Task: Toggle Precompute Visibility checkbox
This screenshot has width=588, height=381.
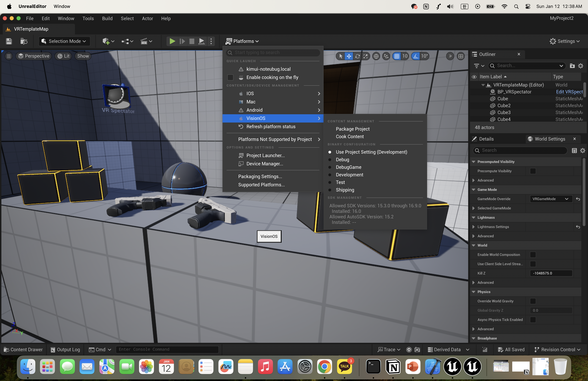Action: pyautogui.click(x=533, y=171)
